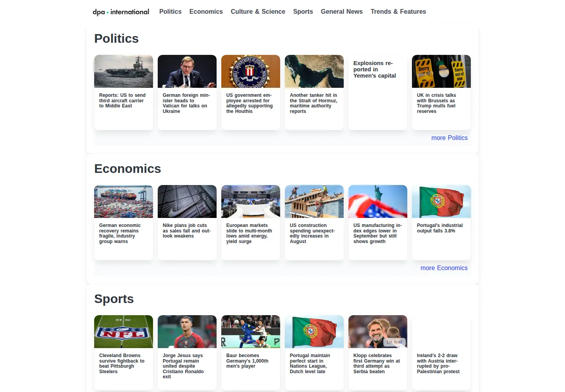Open the Sports navigation item
This screenshot has width=565, height=392.
click(303, 12)
